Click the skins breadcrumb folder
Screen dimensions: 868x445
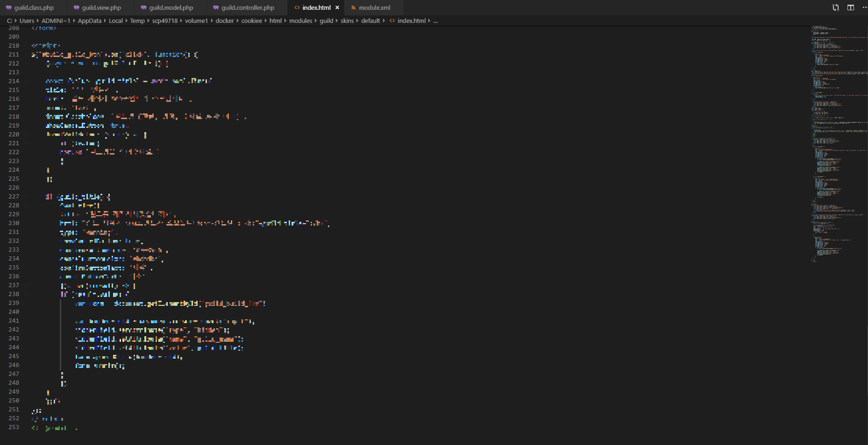(x=347, y=21)
